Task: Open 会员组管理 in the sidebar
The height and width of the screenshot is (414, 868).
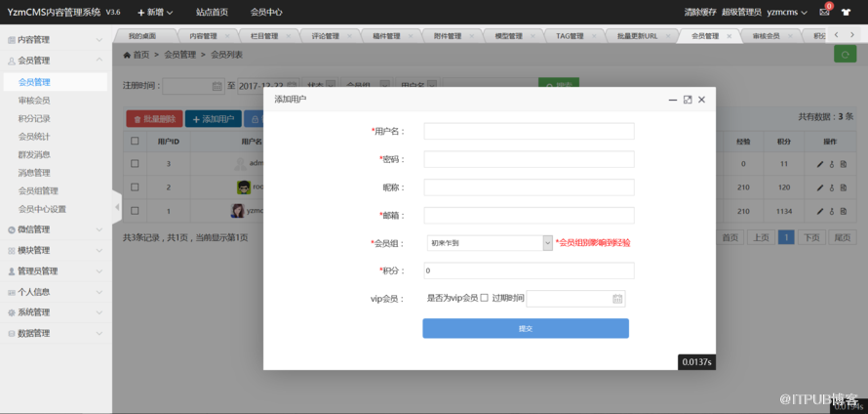Action: [x=38, y=190]
